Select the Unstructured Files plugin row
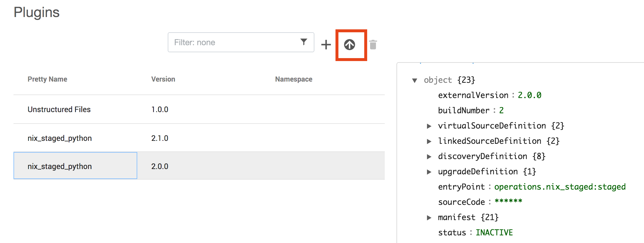 59,109
